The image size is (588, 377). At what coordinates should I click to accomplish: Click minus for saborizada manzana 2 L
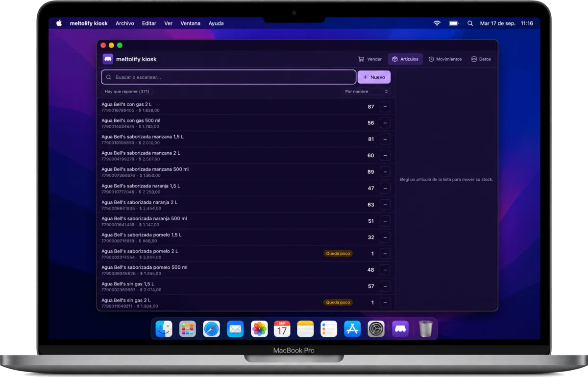pos(385,156)
